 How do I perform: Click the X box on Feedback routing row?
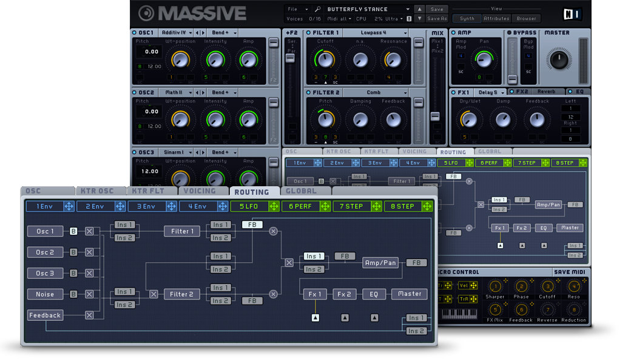click(x=89, y=315)
